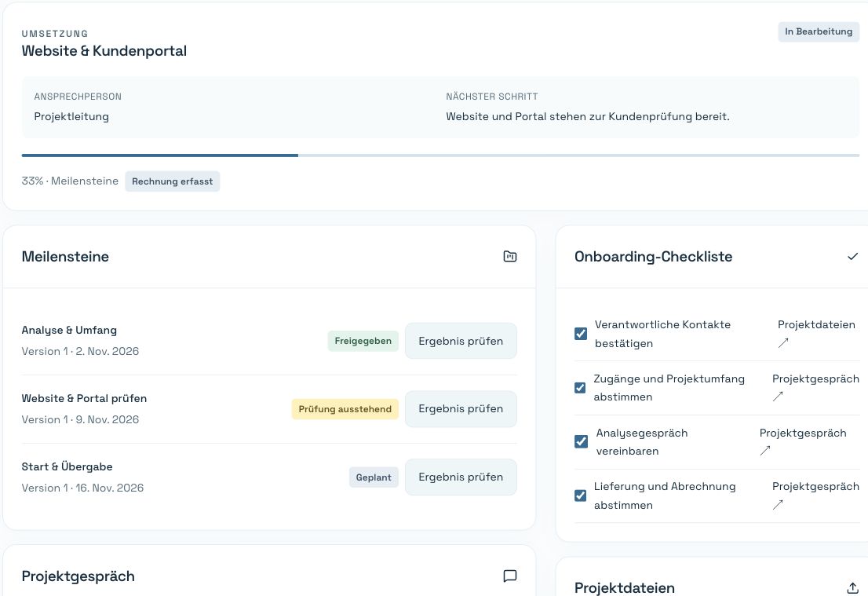This screenshot has height=596, width=868.
Task: Click "Ergebnis prüfen" for Analyse & Umfang
Action: click(461, 342)
